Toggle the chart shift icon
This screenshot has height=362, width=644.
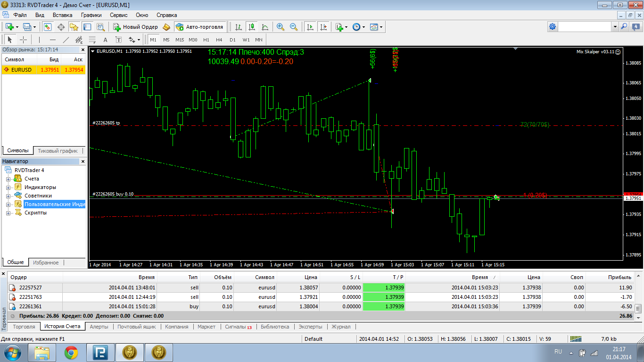click(323, 27)
